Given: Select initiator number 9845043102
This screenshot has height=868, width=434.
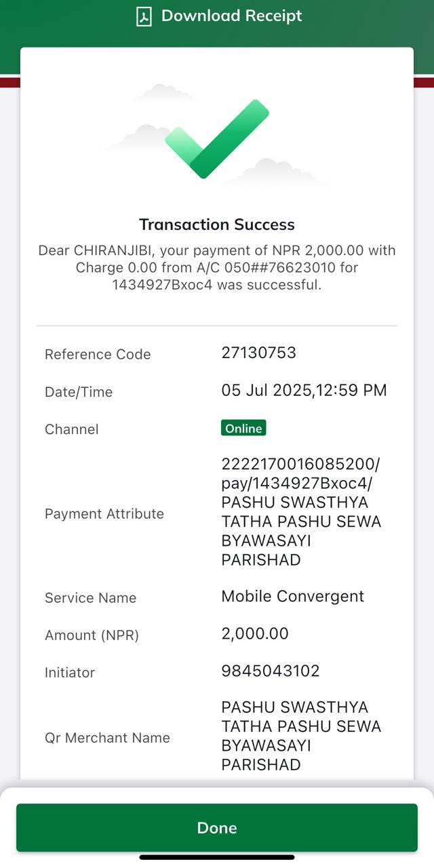Looking at the screenshot, I should [271, 671].
